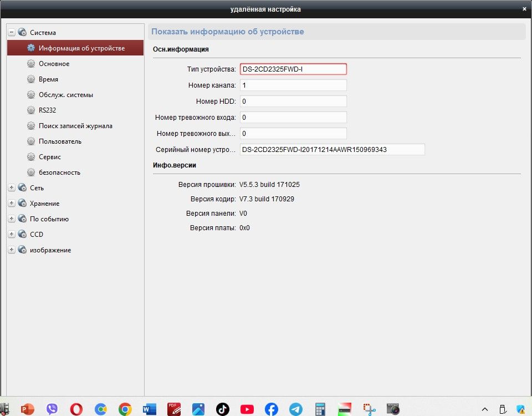Open the Время settings page
The image size is (532, 416).
pos(48,79)
